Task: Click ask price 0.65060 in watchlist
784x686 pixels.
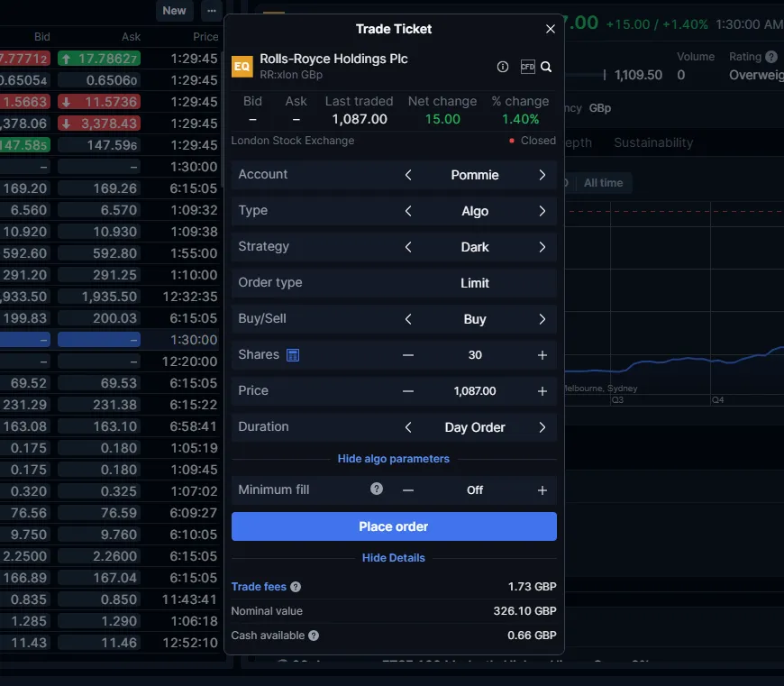Action: 99,80
